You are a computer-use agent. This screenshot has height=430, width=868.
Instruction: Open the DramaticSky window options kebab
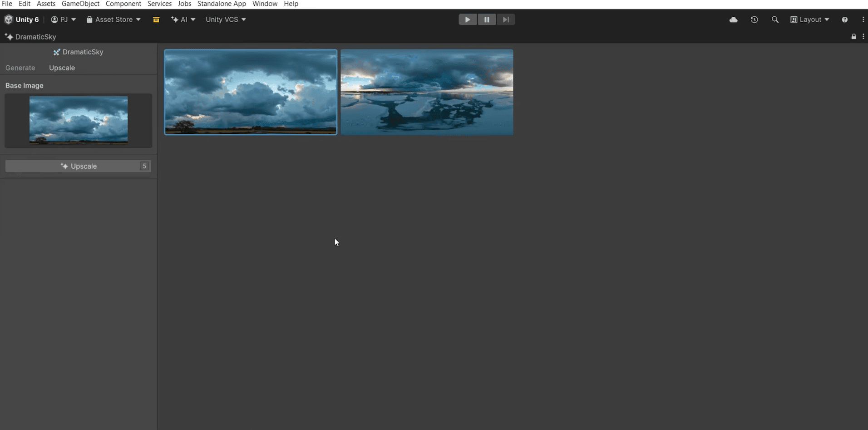point(863,37)
